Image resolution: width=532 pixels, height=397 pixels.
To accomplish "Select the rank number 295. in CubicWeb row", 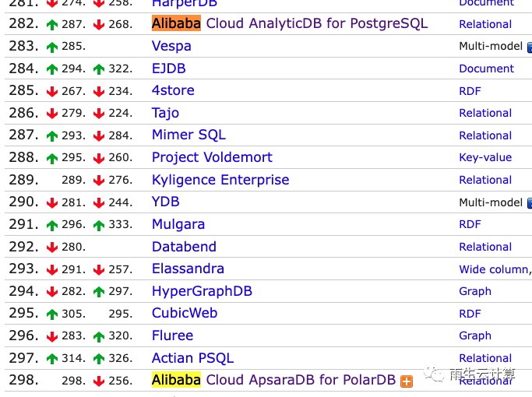I will pyautogui.click(x=23, y=313).
